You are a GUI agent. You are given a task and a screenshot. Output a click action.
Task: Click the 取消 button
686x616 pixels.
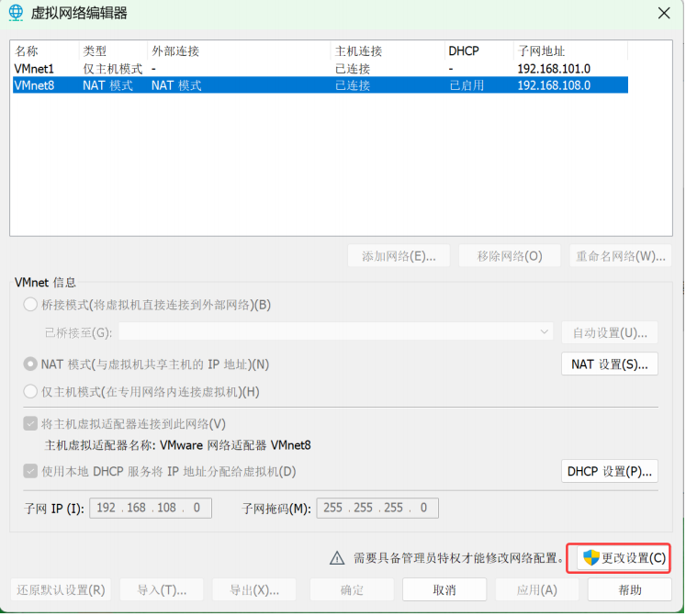point(444,589)
